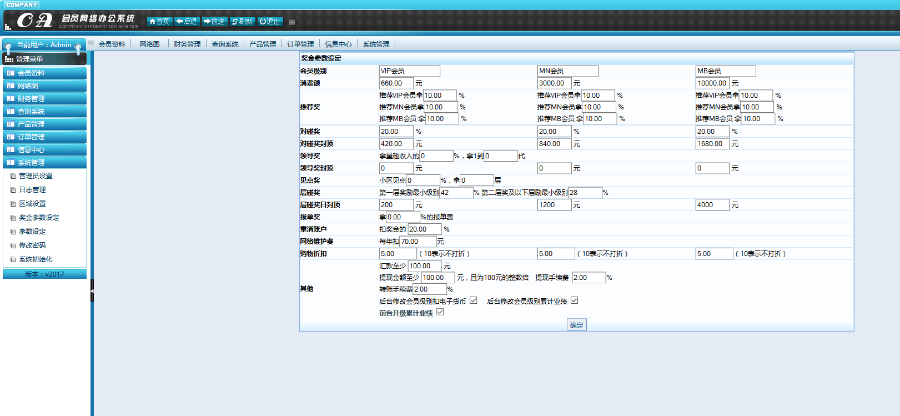
Task: Click the 后退 back arrow button
Action: click(x=187, y=21)
